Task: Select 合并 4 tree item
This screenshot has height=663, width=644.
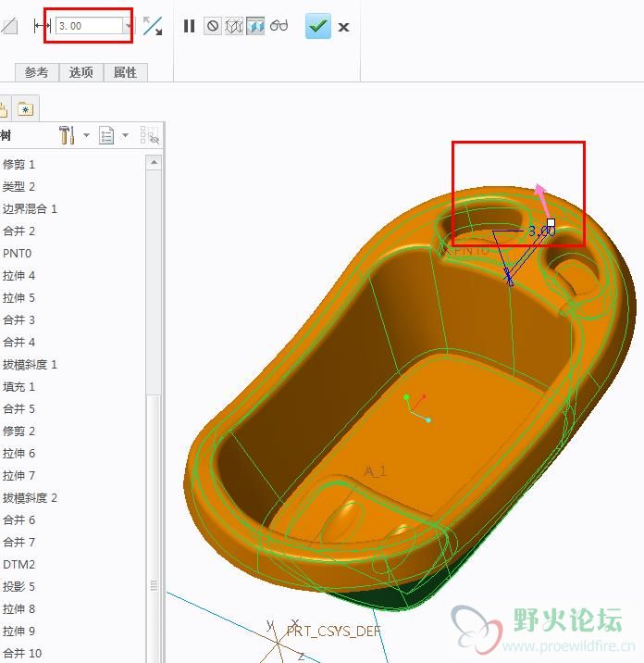Action: click(19, 343)
